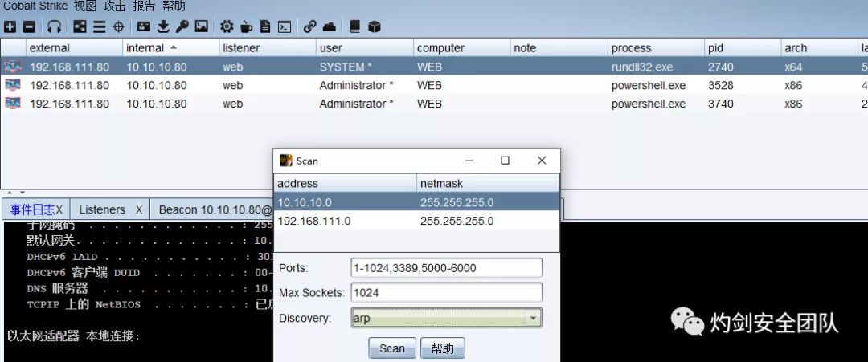Image resolution: width=868 pixels, height=362 pixels.
Task: Click the SYSTEM rundll32.exe session's beacon icon
Action: [x=12, y=67]
